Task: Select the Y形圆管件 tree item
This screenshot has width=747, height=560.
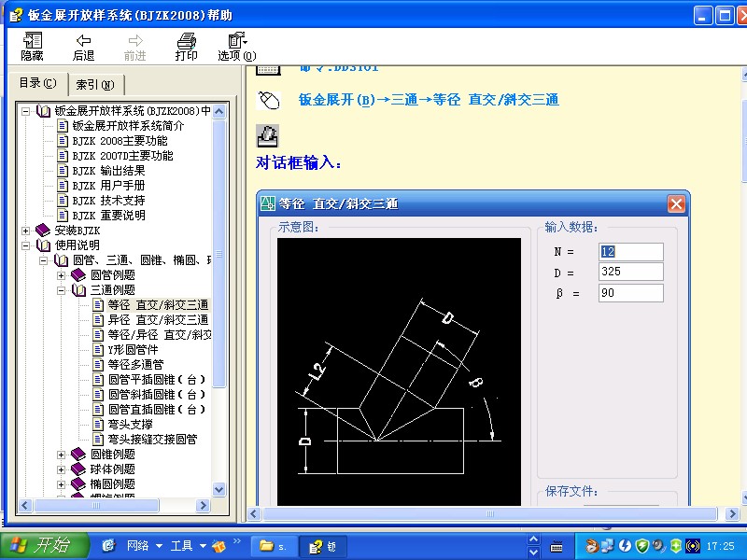Action: pos(133,350)
